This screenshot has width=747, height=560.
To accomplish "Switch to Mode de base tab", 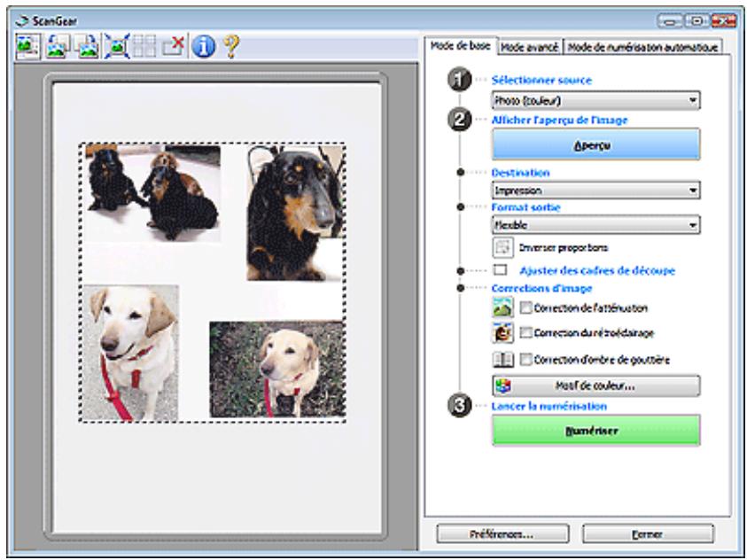I will (460, 46).
